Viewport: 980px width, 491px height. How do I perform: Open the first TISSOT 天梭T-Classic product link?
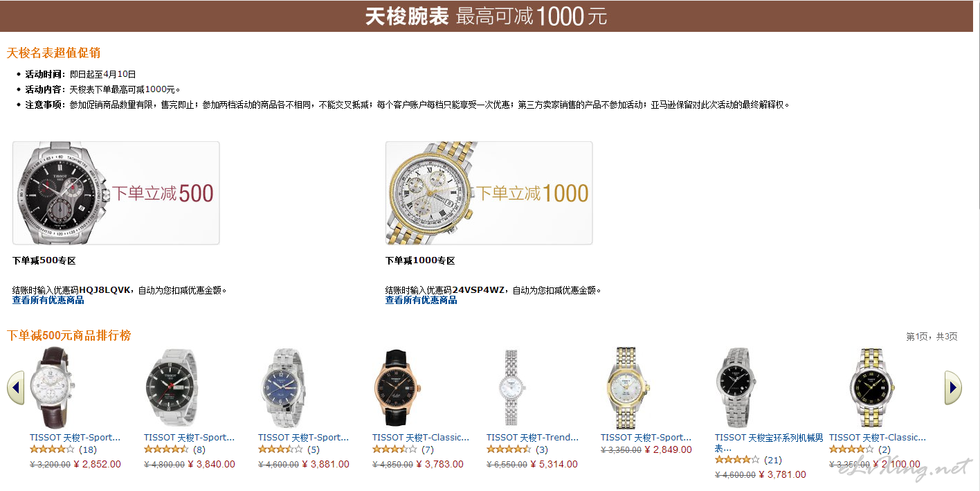[421, 438]
